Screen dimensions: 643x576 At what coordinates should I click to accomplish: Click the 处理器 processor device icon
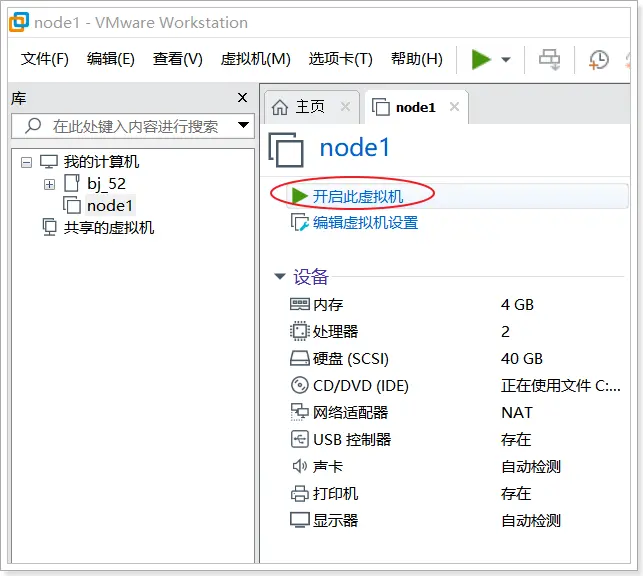pos(299,331)
